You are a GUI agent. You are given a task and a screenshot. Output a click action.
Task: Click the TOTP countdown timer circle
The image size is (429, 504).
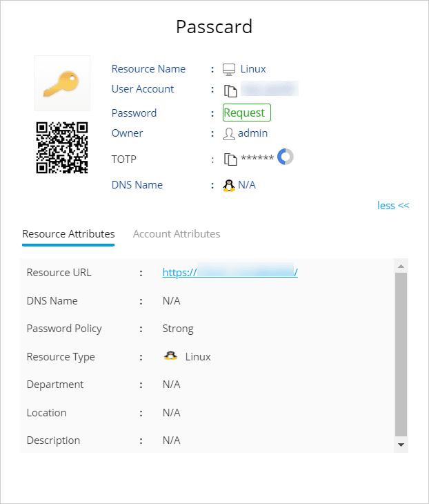point(285,157)
